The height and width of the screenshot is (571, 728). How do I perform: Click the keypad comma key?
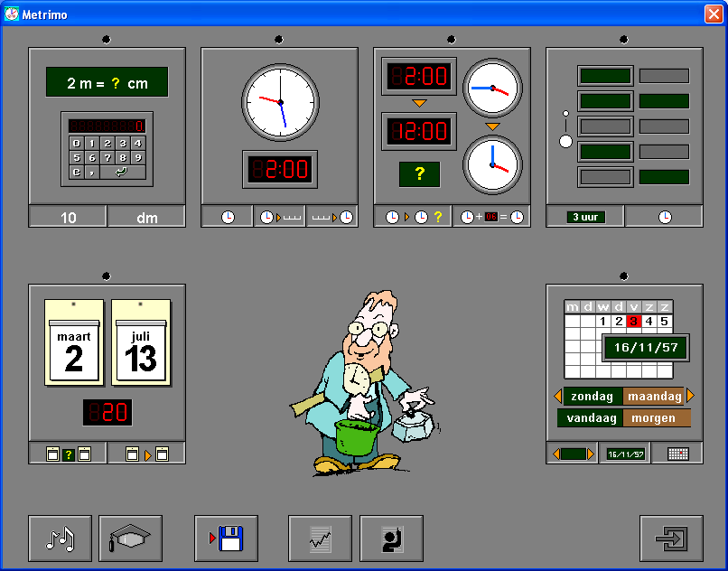point(92,172)
